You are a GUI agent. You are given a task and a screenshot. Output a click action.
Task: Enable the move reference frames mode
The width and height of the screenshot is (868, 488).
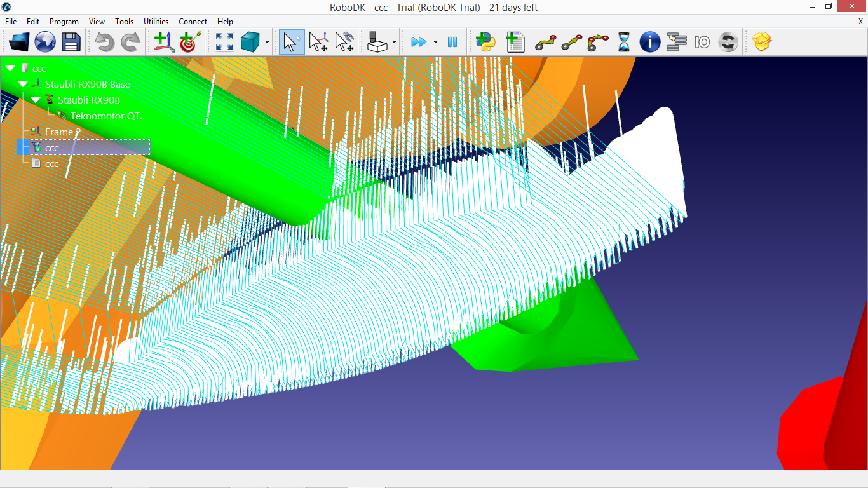coord(318,43)
